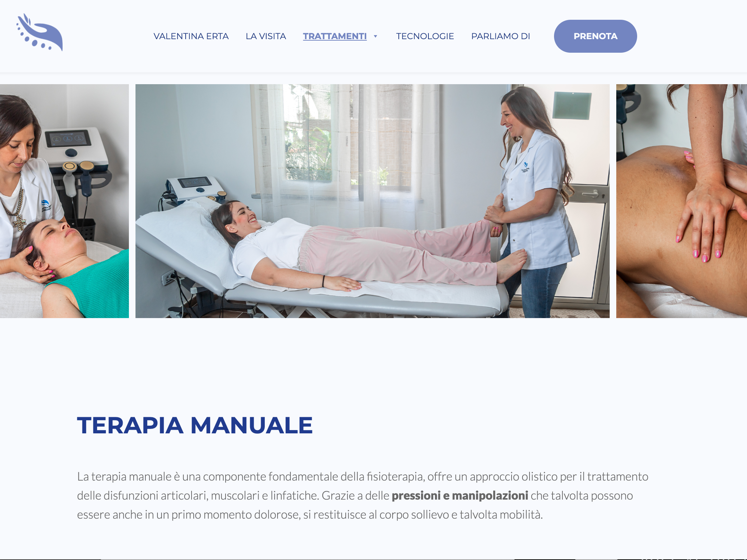
Task: Click the paragraph about la terapia manuale
Action: (363, 496)
